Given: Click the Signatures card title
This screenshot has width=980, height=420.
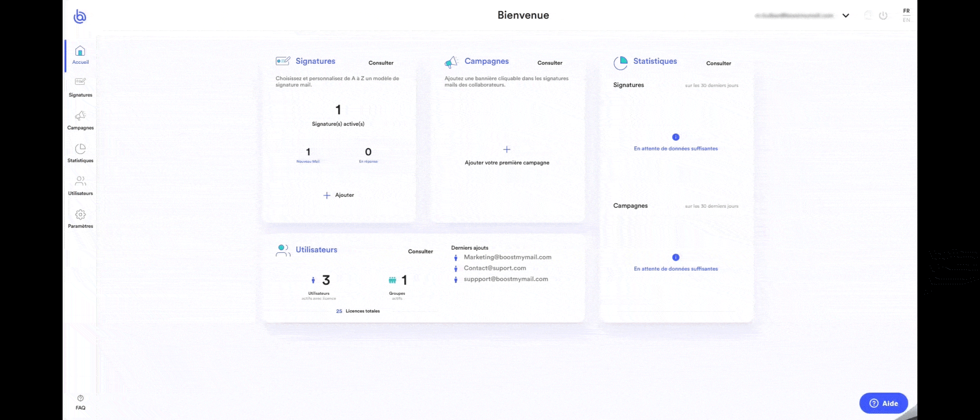Looking at the screenshot, I should click(x=315, y=61).
